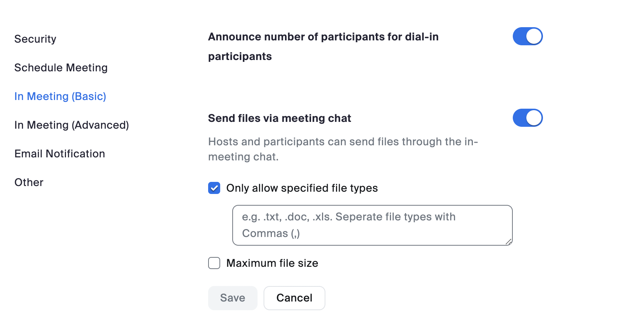Select In Meeting (Basic) in the sidebar
644x320 pixels.
pos(60,96)
